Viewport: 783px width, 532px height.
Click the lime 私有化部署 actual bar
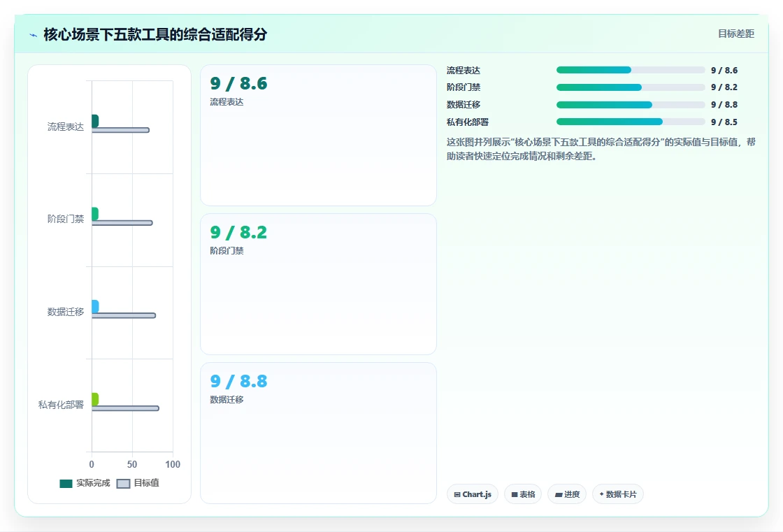95,399
